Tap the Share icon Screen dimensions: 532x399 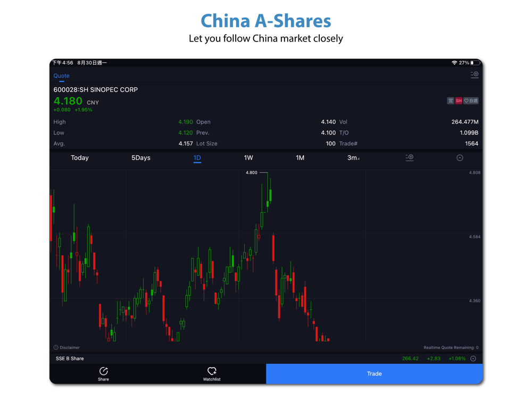pos(104,371)
